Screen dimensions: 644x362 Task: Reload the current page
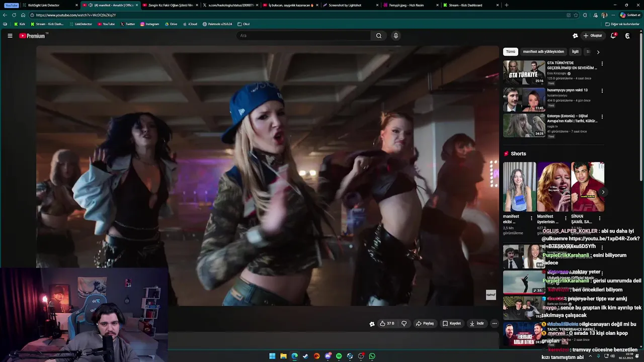14,15
